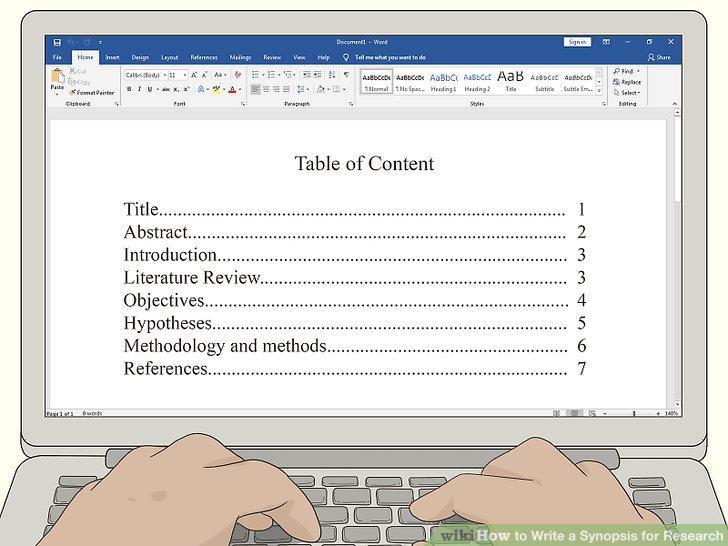Apply yellow text highlight color

[x=216, y=89]
